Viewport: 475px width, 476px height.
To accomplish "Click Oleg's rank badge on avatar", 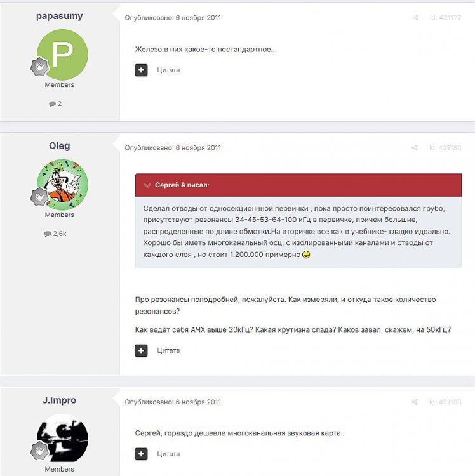I will [x=39, y=197].
